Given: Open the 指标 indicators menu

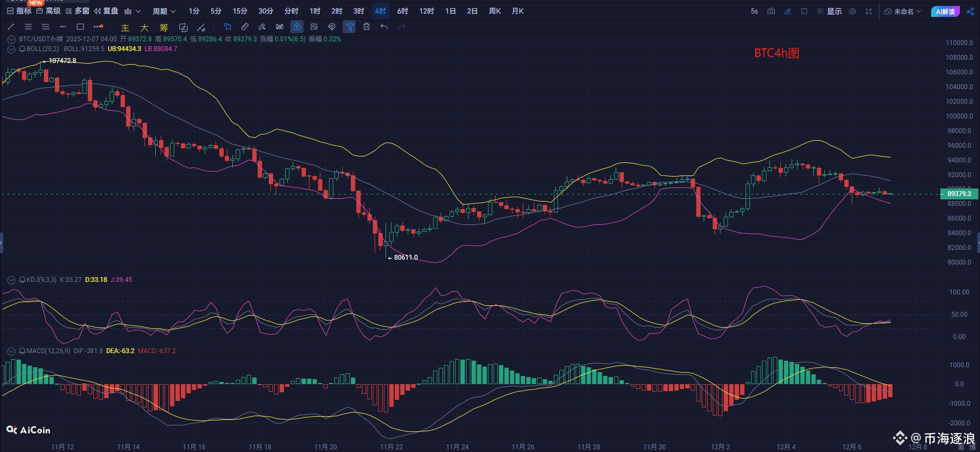Looking at the screenshot, I should [x=19, y=11].
